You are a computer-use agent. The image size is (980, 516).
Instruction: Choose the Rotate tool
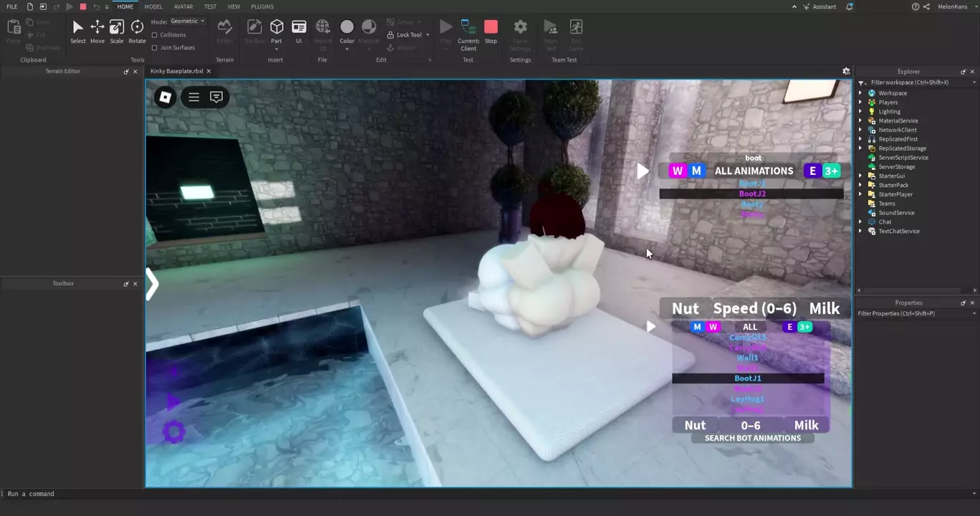pyautogui.click(x=137, y=31)
